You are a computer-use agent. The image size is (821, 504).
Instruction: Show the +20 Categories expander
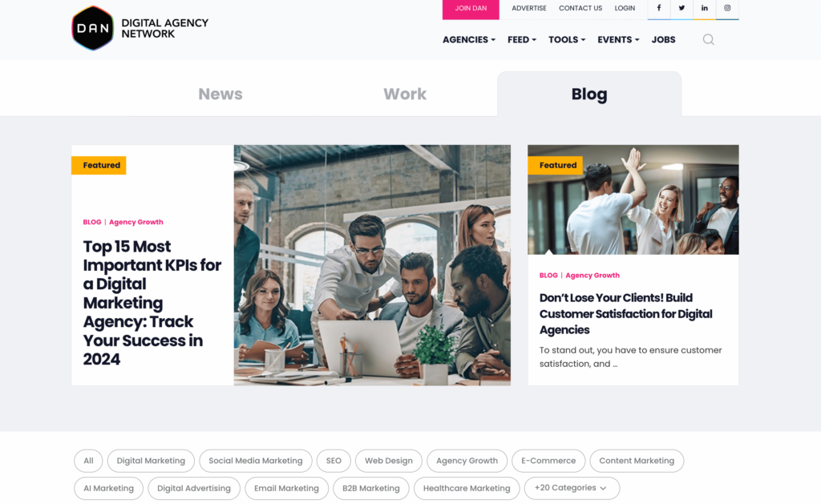(572, 488)
